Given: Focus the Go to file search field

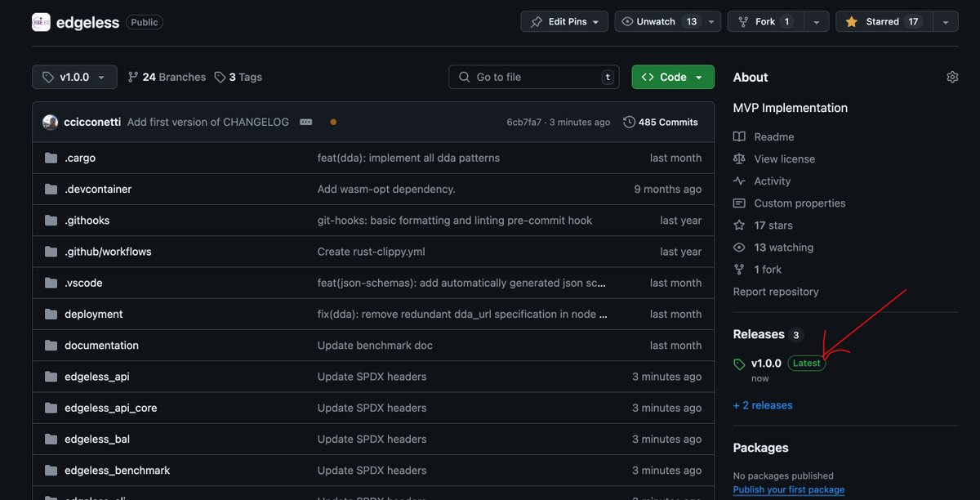Looking at the screenshot, I should [x=533, y=77].
